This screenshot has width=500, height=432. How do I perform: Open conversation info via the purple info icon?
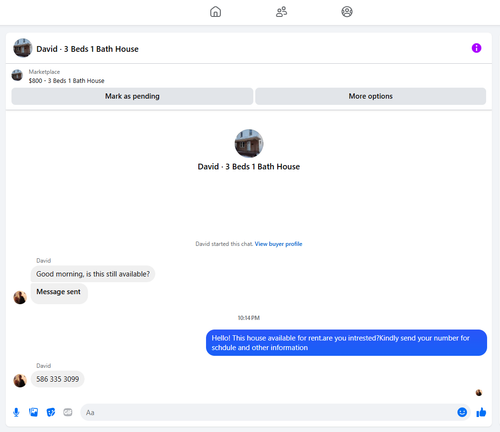[x=476, y=48]
